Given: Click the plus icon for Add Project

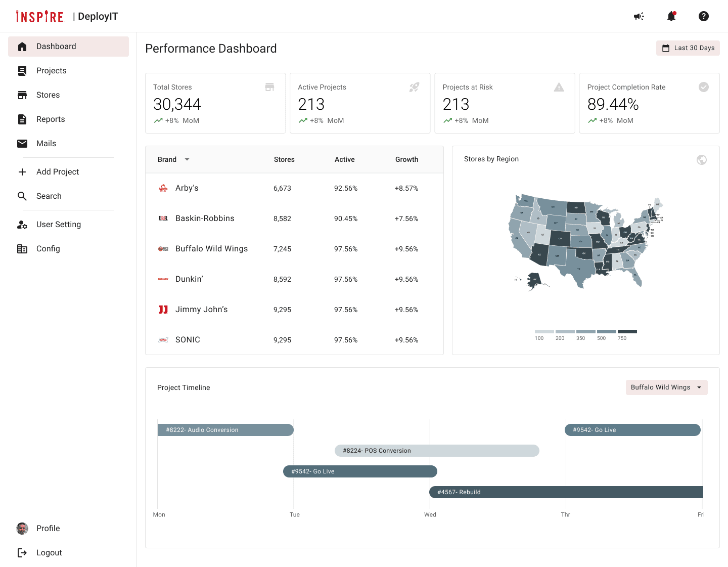Looking at the screenshot, I should [x=22, y=172].
